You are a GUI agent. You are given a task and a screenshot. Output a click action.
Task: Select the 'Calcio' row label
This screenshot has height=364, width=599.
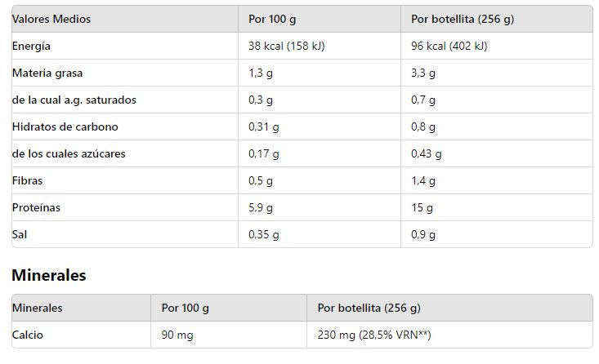coord(28,335)
